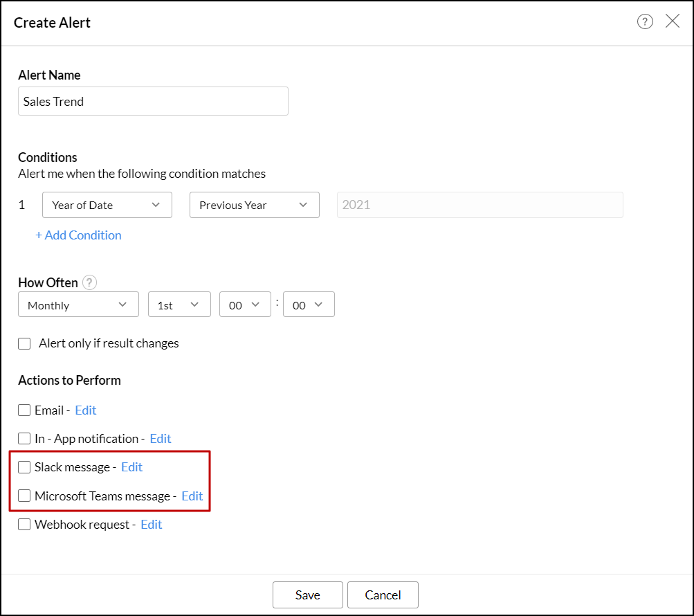
Task: Select the Microsoft Teams message checkbox
Action: coord(24,496)
